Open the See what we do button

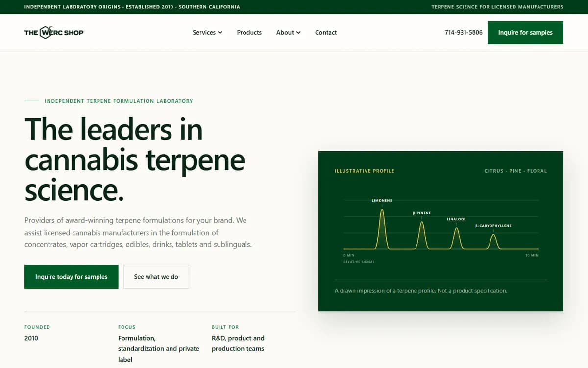pos(156,277)
